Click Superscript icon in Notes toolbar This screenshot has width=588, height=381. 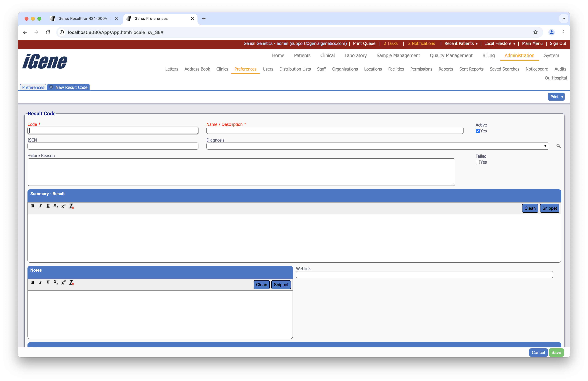(63, 282)
